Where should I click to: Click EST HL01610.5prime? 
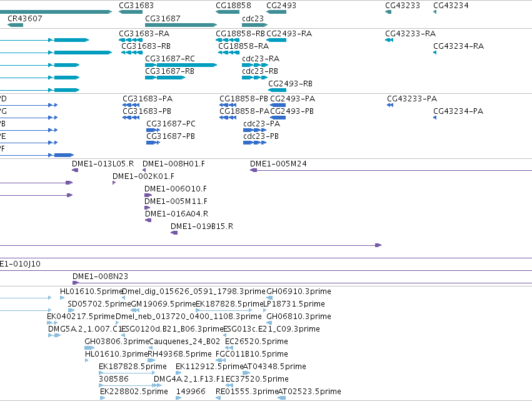62,298
